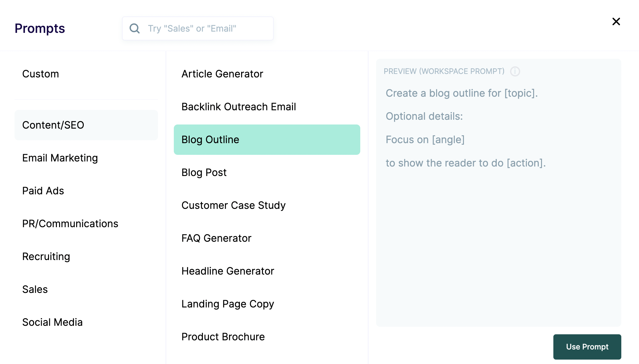Viewport: 639px width, 364px height.
Task: Go to the Sales category
Action: click(x=35, y=289)
